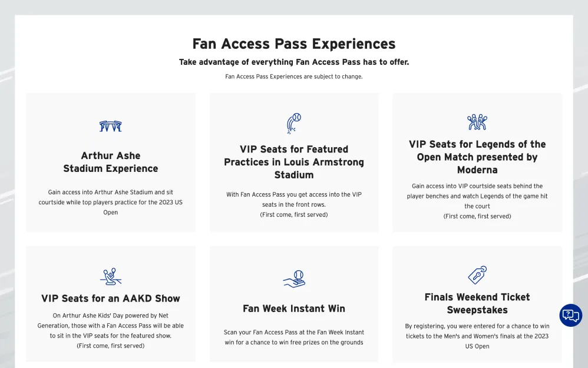Click the Finals sweepstakes registration description

click(477, 336)
